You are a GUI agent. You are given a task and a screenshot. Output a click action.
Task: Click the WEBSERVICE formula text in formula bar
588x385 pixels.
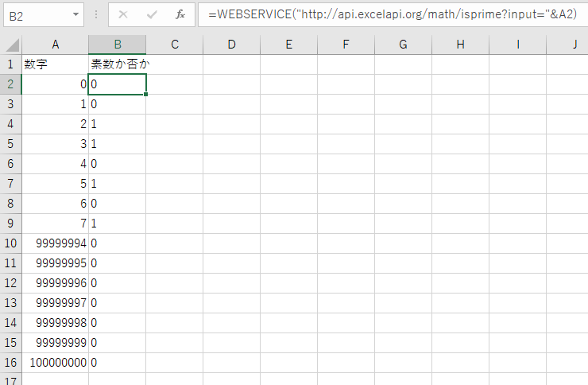(389, 14)
